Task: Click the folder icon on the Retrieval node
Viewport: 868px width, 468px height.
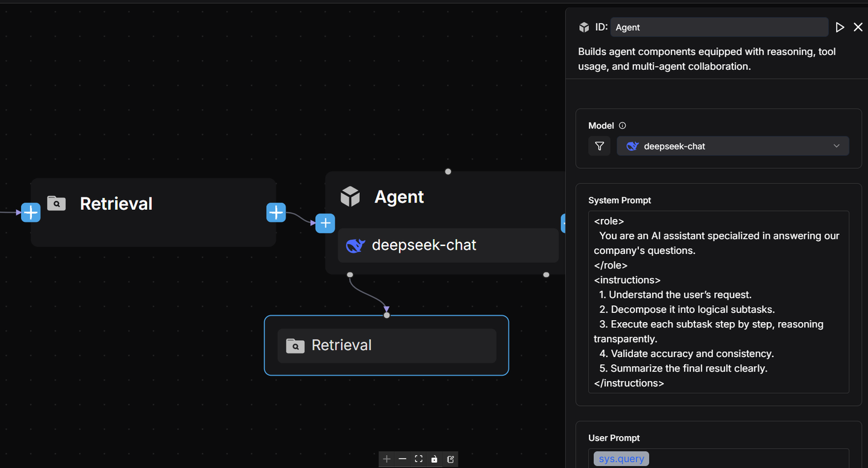Action: [56, 203]
